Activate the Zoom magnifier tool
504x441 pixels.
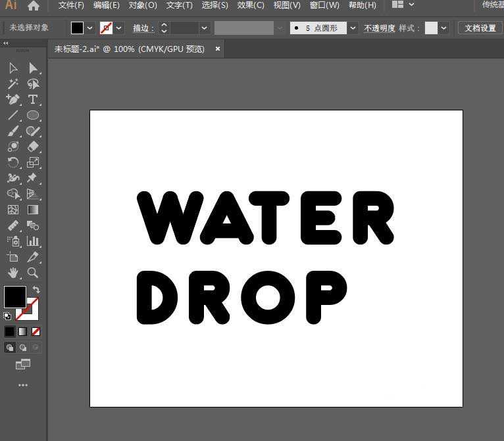33,273
